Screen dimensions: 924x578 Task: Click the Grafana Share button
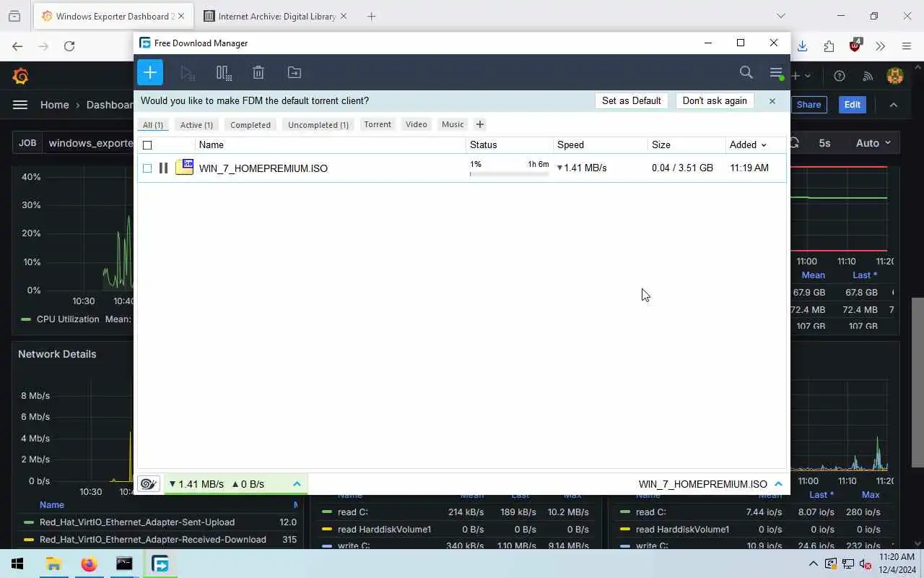click(808, 105)
